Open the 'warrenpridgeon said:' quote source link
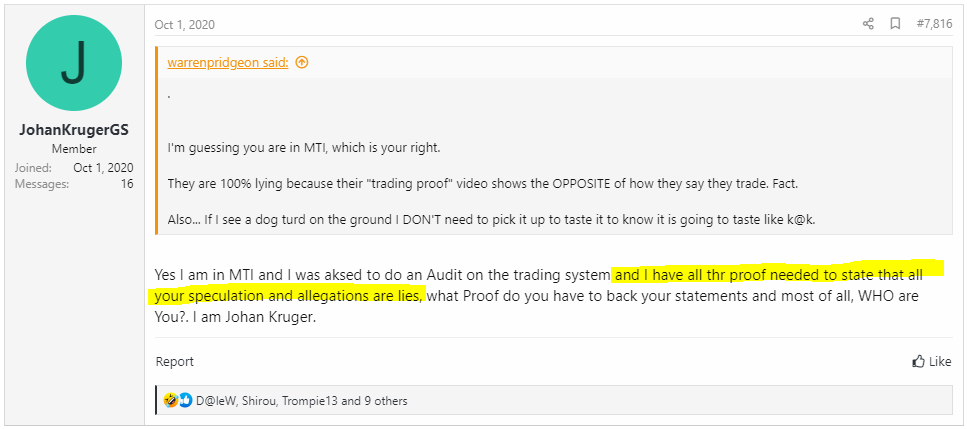This screenshot has width=967, height=429. point(228,62)
